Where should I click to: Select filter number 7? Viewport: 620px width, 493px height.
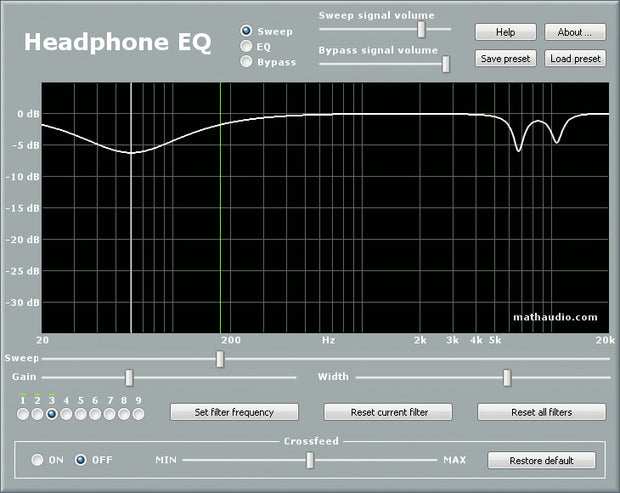tap(110, 414)
